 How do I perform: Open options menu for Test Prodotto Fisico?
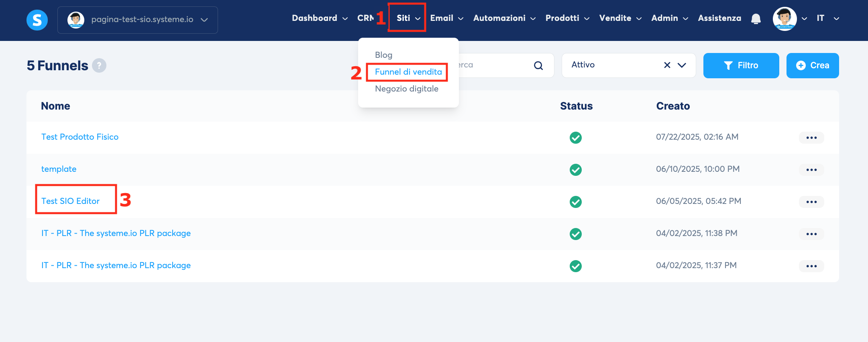811,138
